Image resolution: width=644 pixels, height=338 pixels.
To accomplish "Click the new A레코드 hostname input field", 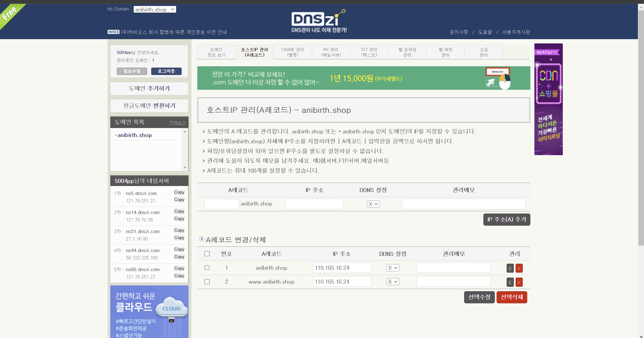I will 221,204.
